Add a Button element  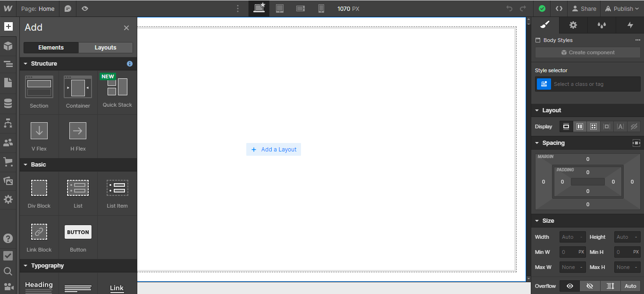78,237
